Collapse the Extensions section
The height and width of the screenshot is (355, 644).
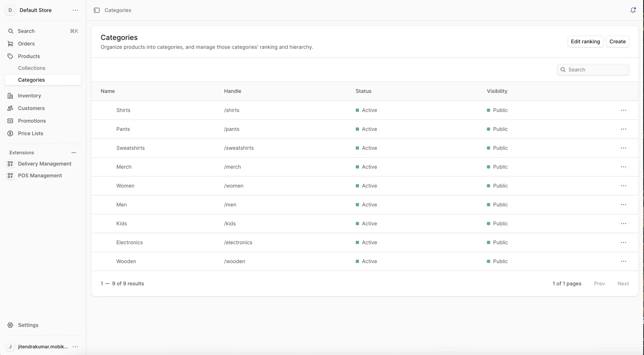point(74,153)
